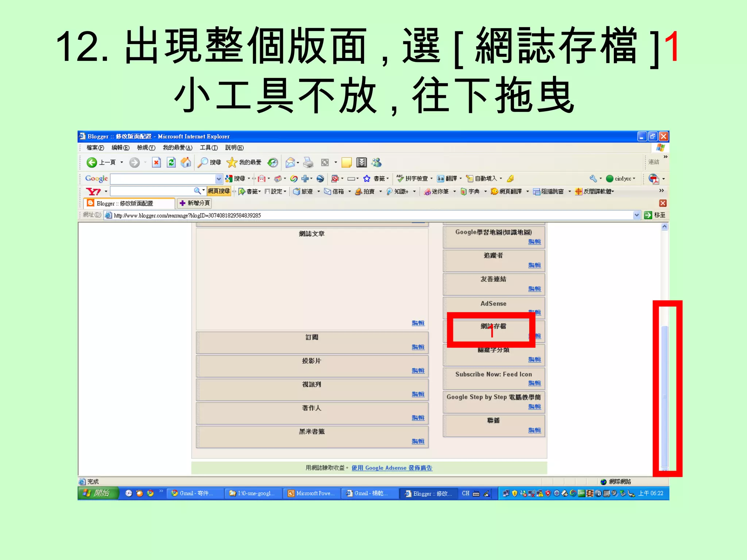Click 編輯 link under 追蹤者 gadget
The height and width of the screenshot is (560, 747).
[x=535, y=265]
